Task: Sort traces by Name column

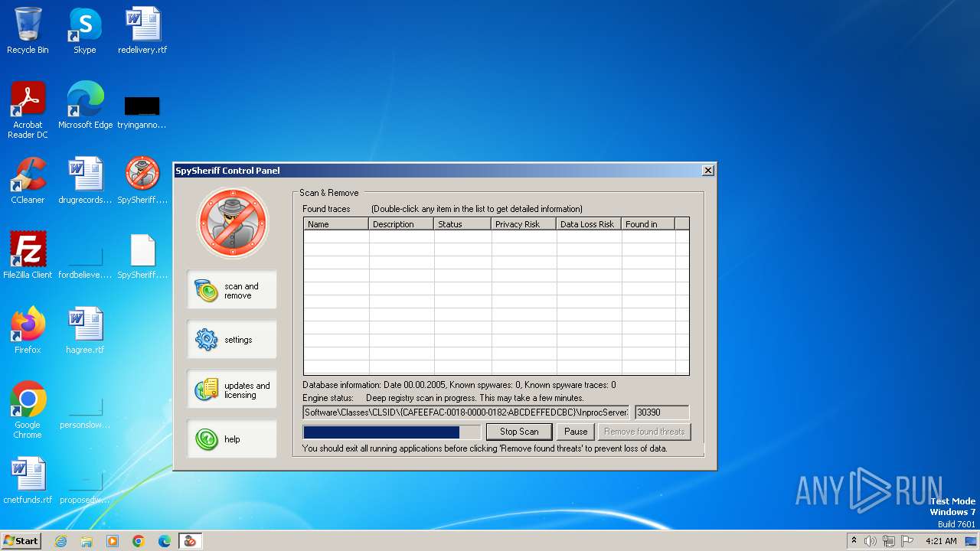Action: pos(336,224)
